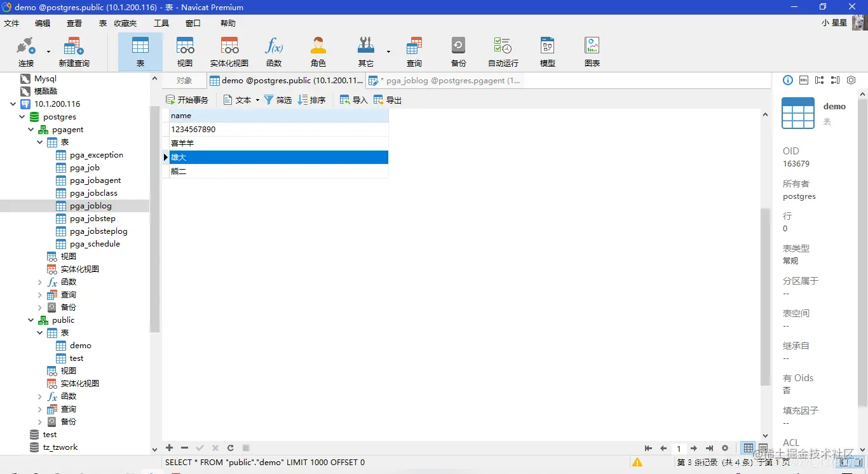868x474 pixels.
Task: Collapse the pgagent schema node
Action: [31, 130]
